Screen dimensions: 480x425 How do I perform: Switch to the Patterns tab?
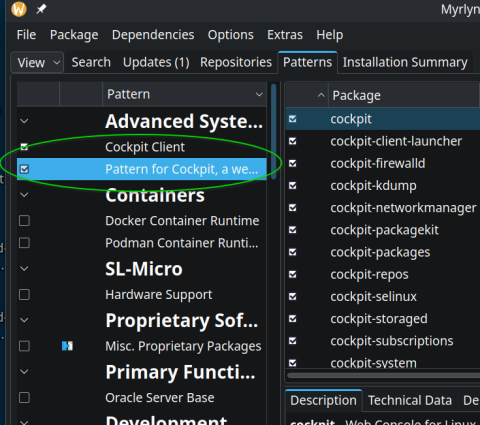click(x=307, y=62)
